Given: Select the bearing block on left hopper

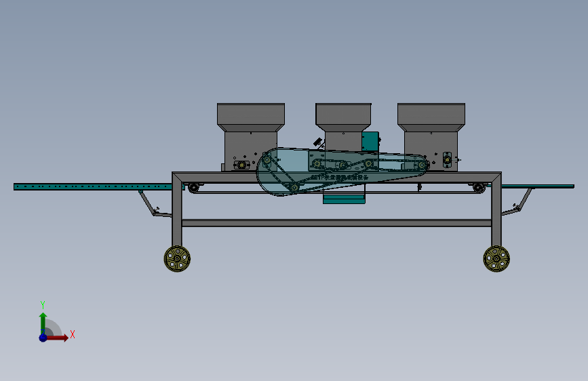Looking at the screenshot, I should (241, 165).
